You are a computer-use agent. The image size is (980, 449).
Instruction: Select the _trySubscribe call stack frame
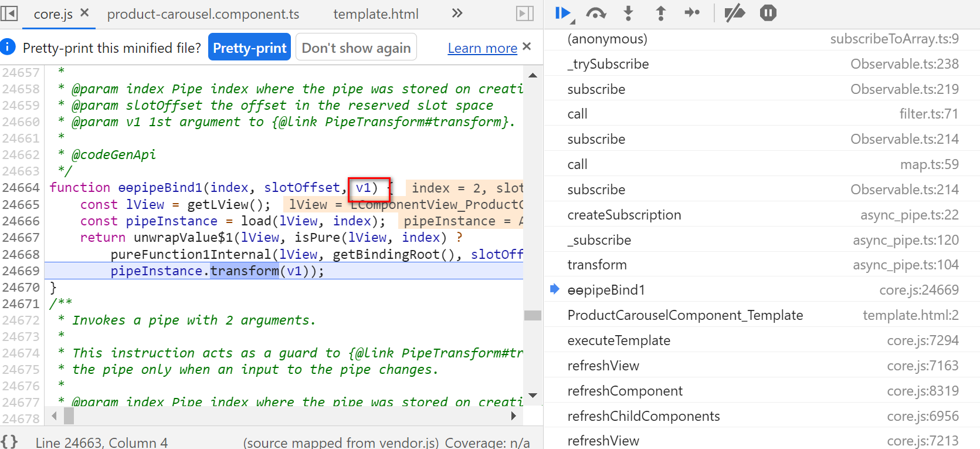(762, 64)
